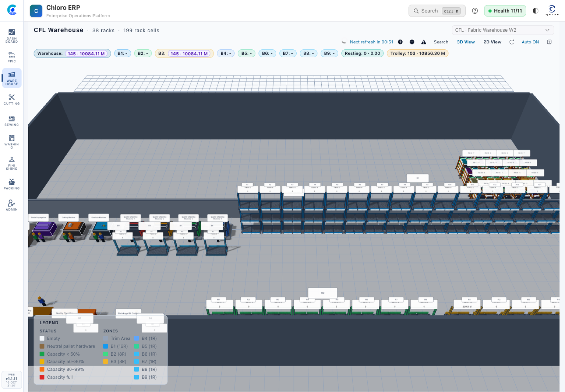
Task: Click the Chloro logo at top left
Action: point(12,10)
